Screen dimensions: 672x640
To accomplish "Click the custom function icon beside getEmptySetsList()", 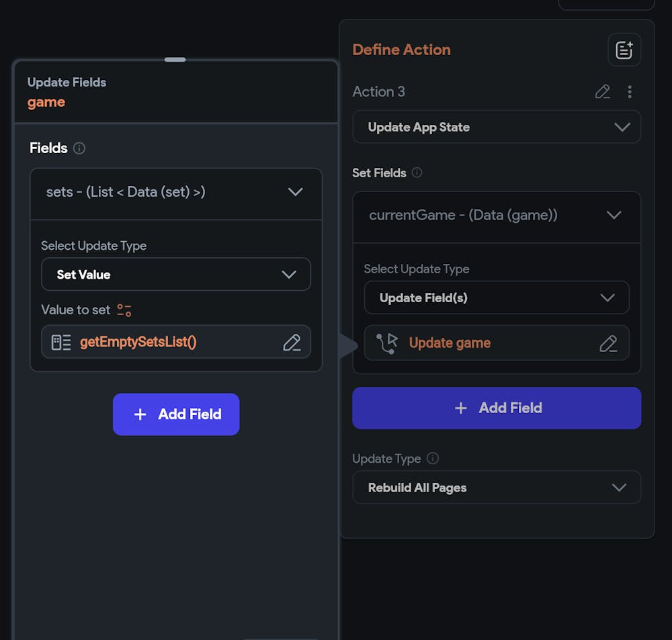I will [x=61, y=342].
